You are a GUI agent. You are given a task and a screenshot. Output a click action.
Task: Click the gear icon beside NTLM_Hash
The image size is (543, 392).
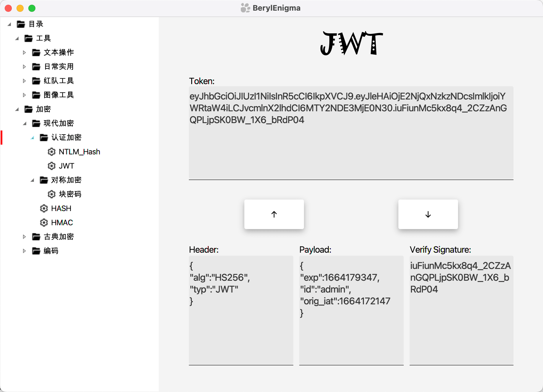[52, 152]
